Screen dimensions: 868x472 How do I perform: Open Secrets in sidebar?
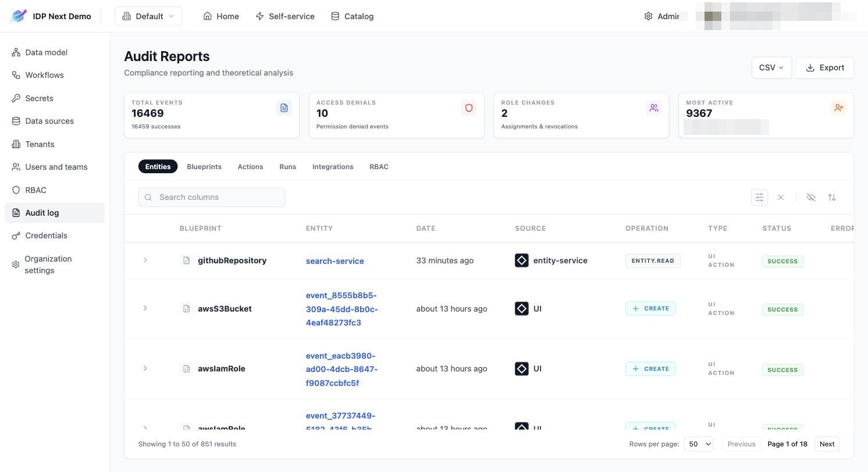coord(55,98)
